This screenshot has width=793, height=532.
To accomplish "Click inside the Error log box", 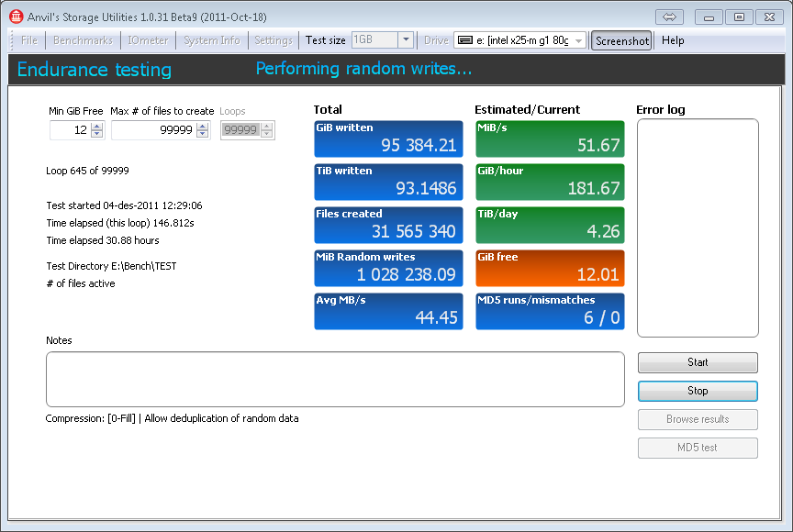I will pyautogui.click(x=698, y=227).
